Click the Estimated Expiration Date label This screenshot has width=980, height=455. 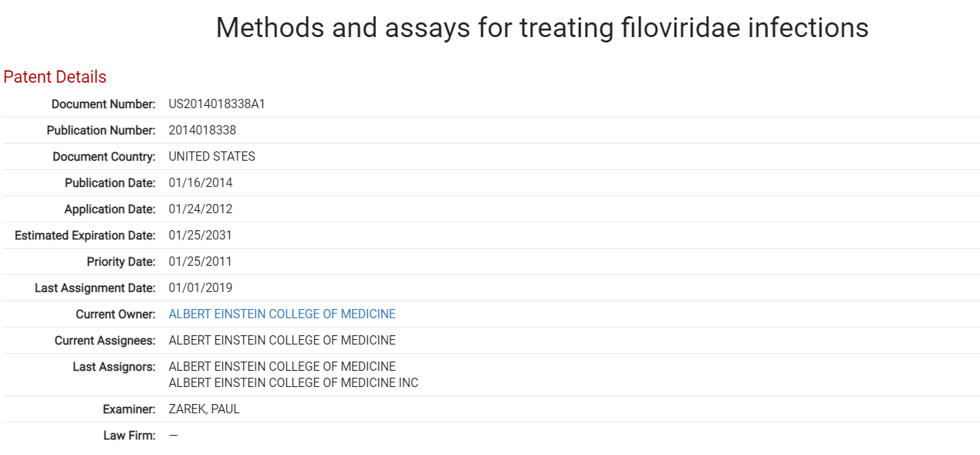tap(85, 236)
